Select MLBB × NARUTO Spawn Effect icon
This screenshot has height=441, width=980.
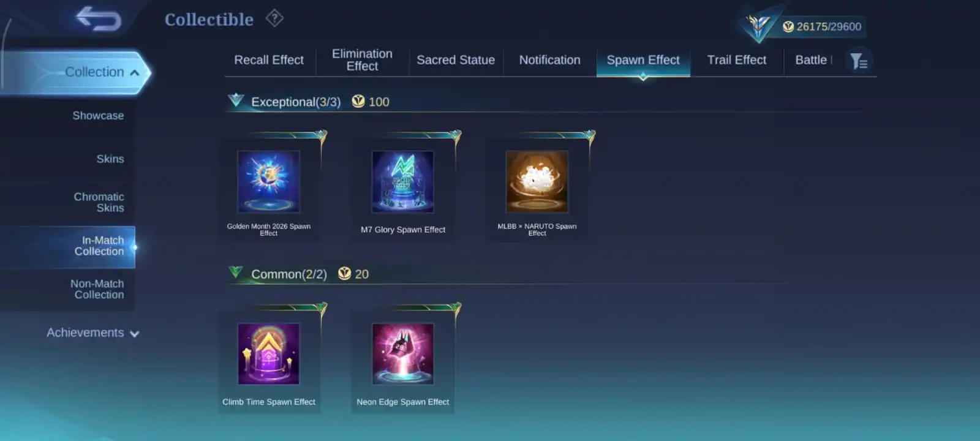pyautogui.click(x=537, y=182)
